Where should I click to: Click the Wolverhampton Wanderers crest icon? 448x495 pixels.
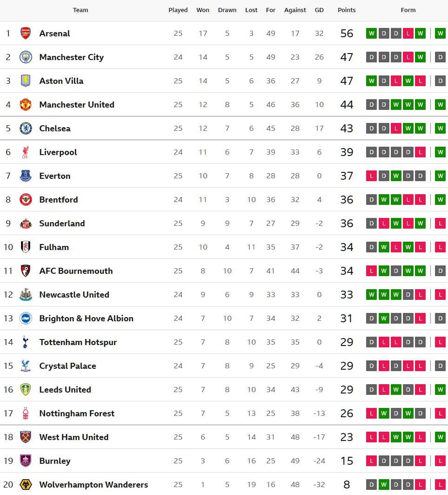pyautogui.click(x=26, y=484)
